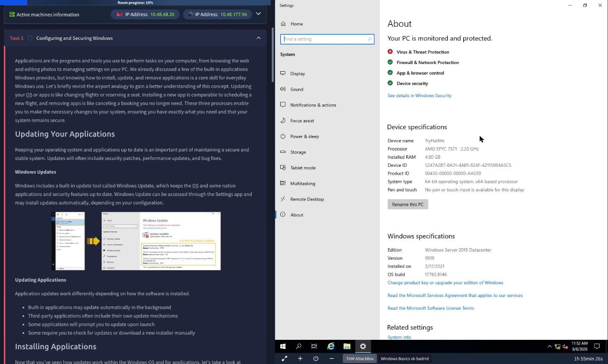Viewport: 608px width, 364px height.
Task: Open System info link
Action: [x=399, y=337]
